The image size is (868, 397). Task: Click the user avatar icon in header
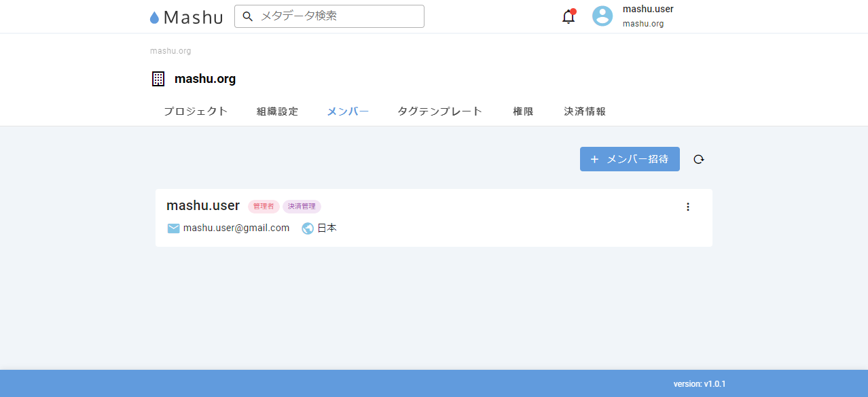tap(602, 16)
